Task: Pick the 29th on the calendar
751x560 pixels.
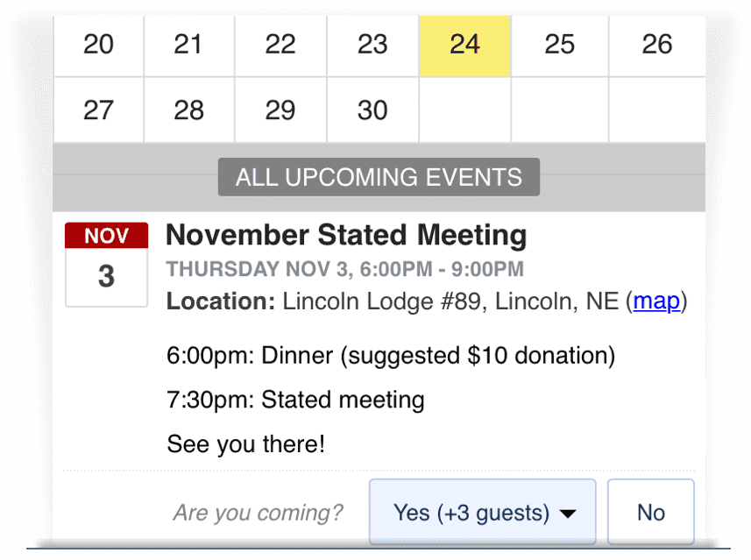Action: 280,110
